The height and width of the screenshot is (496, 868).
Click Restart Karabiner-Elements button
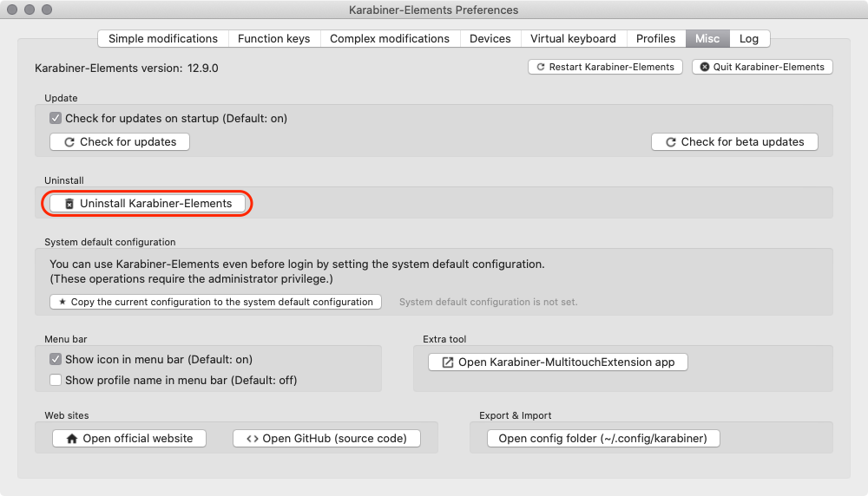(605, 67)
